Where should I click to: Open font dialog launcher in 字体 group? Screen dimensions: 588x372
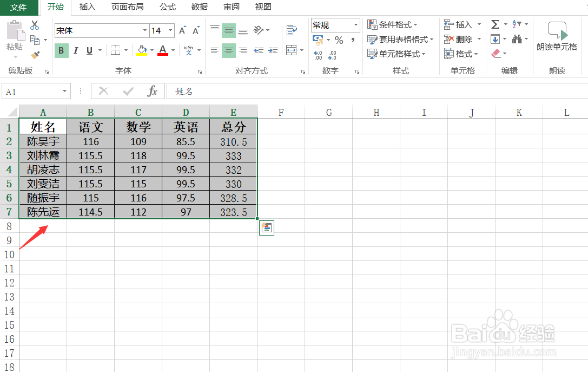coord(200,71)
